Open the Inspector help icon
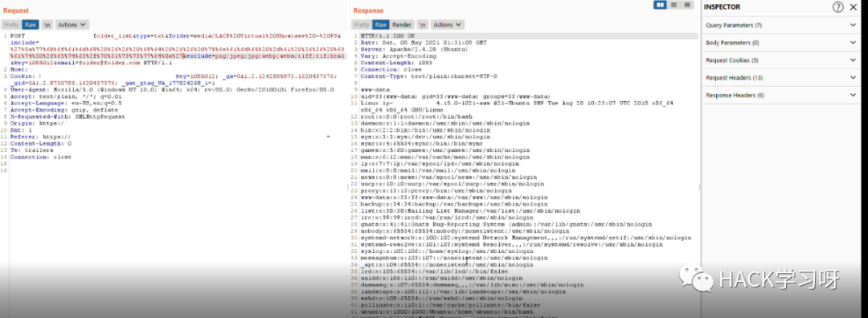Image resolution: width=868 pixels, height=318 pixels. 838,6
